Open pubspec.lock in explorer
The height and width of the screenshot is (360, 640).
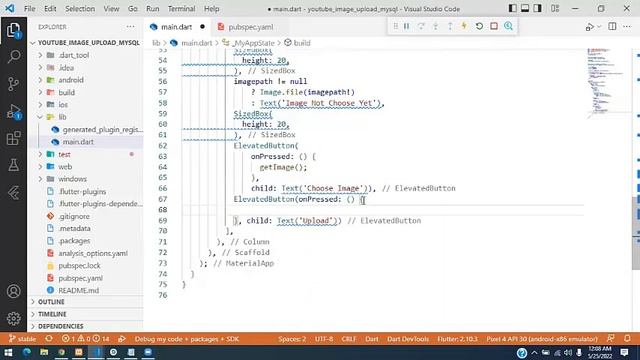[x=86, y=266]
